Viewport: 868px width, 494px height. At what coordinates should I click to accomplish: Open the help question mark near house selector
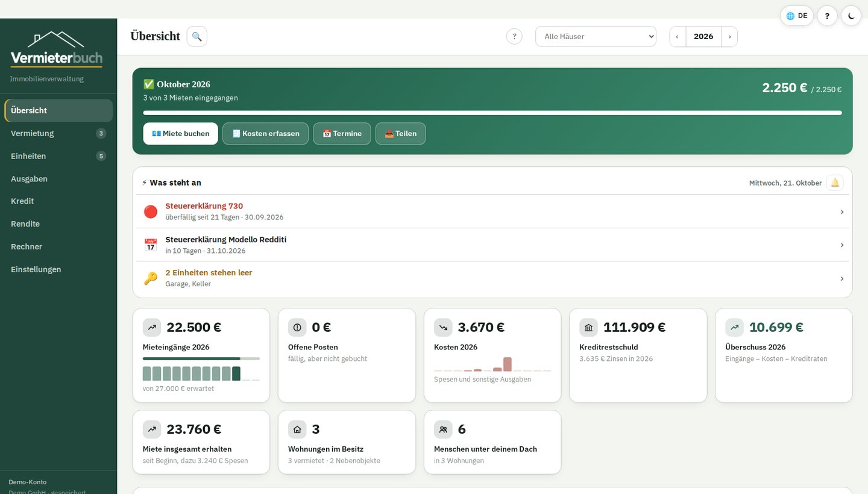(x=514, y=36)
